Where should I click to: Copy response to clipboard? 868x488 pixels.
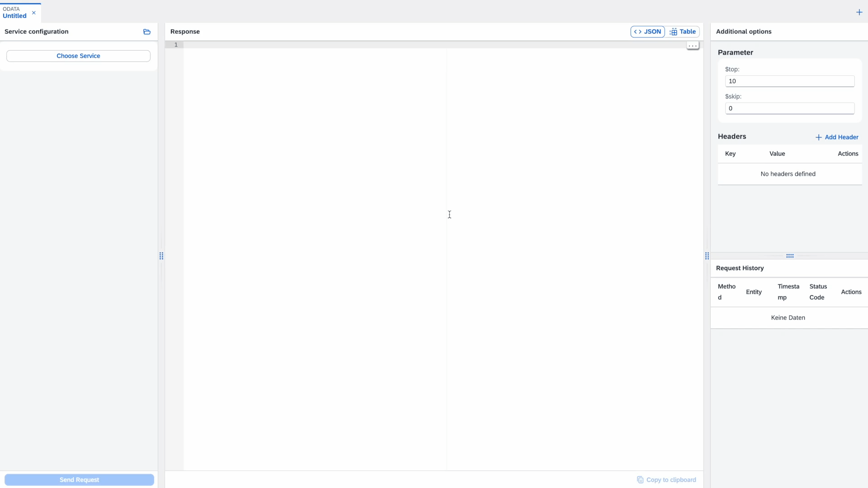(666, 480)
